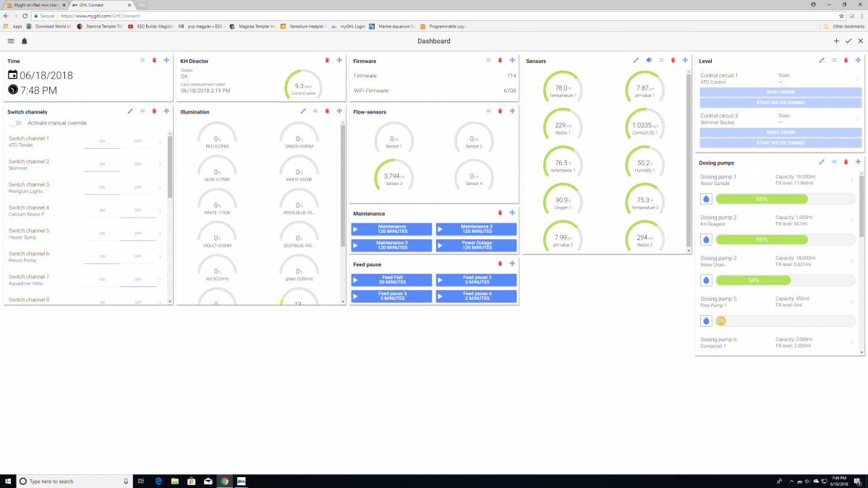
Task: Expand Control circuit 1 ATO Control chevron
Action: (x=857, y=79)
